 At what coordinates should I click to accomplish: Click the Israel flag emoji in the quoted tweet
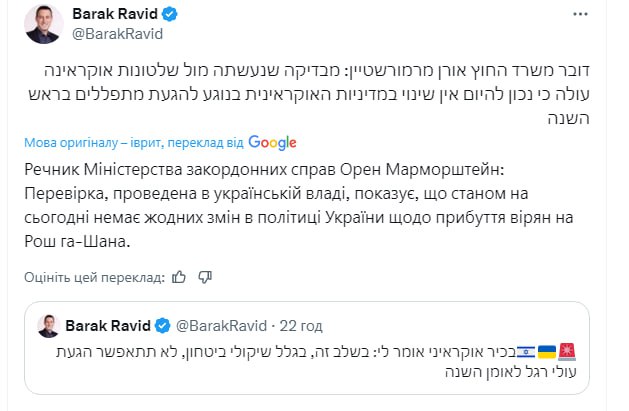coord(524,351)
